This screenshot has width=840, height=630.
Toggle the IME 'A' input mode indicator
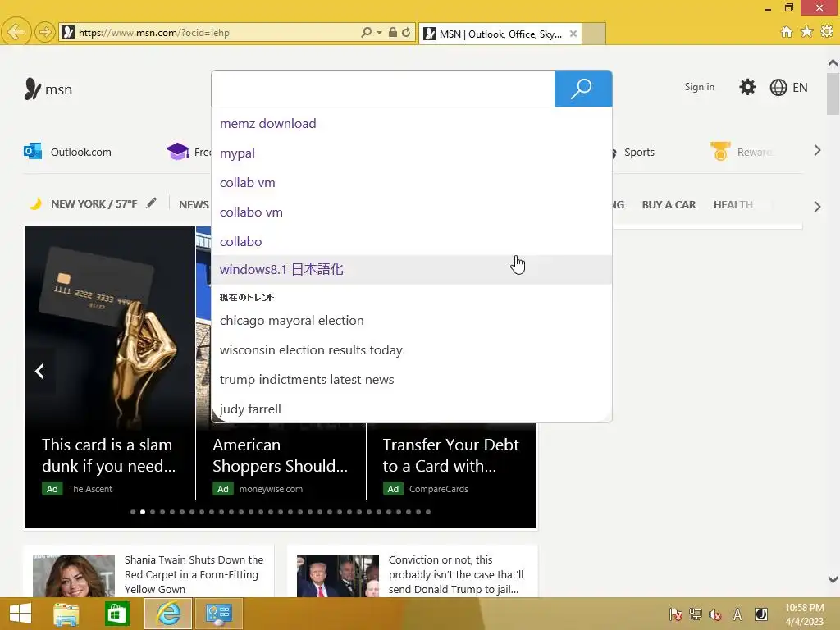pyautogui.click(x=737, y=614)
